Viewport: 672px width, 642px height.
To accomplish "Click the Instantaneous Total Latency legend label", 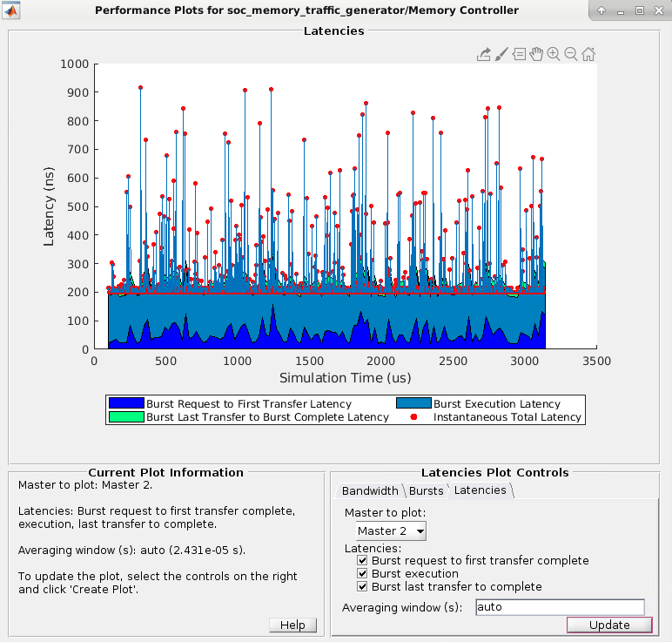I will click(507, 417).
